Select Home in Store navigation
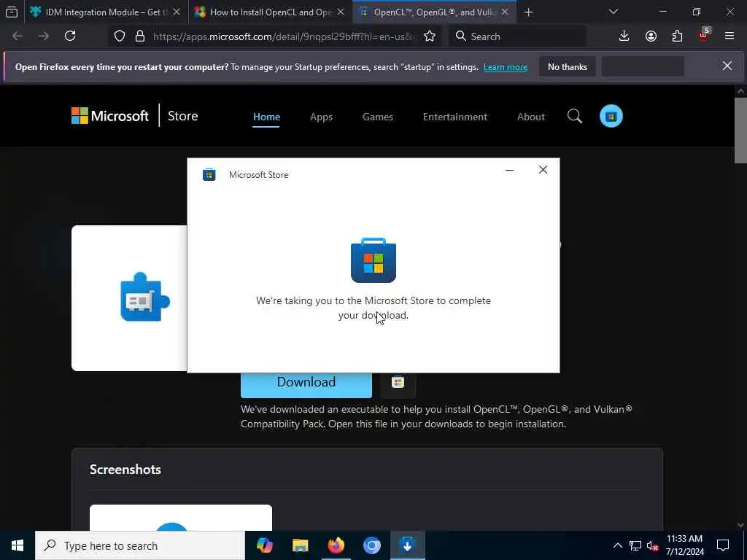This screenshot has width=747, height=560. tap(266, 117)
